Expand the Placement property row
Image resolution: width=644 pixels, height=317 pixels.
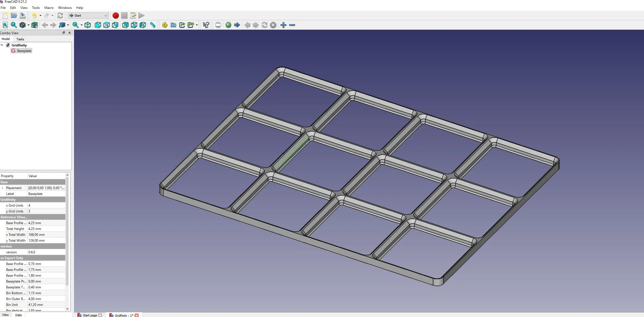point(3,188)
